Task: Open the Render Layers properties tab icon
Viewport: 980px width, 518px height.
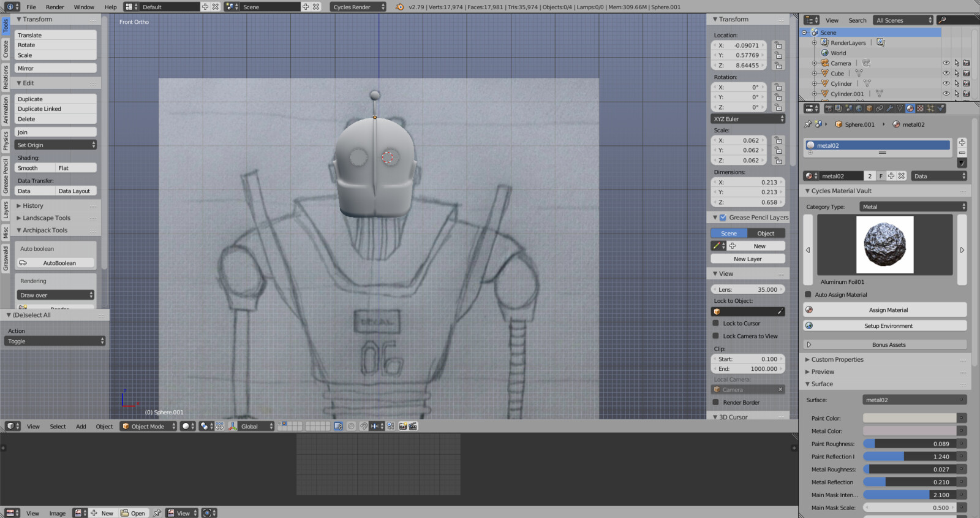Action: point(839,109)
